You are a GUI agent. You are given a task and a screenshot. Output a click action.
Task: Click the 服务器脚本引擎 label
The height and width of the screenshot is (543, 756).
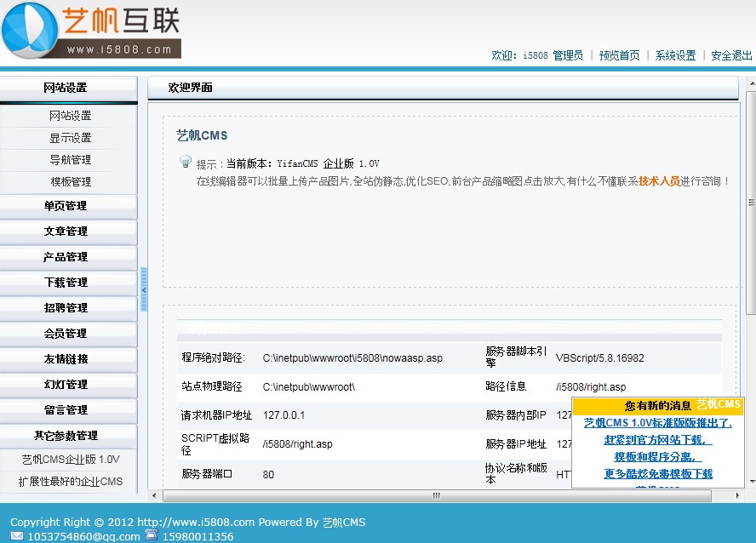coord(515,357)
